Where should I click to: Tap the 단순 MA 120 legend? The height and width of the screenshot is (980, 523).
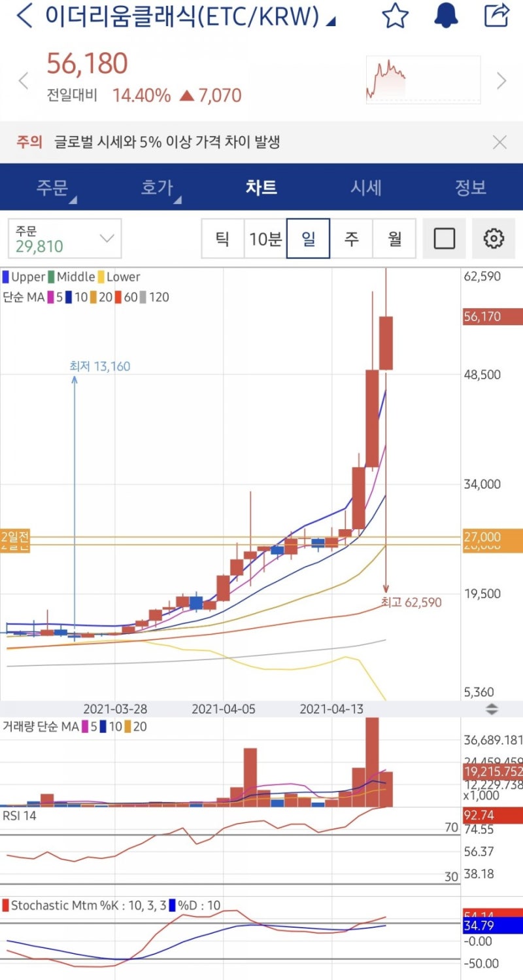(x=154, y=297)
